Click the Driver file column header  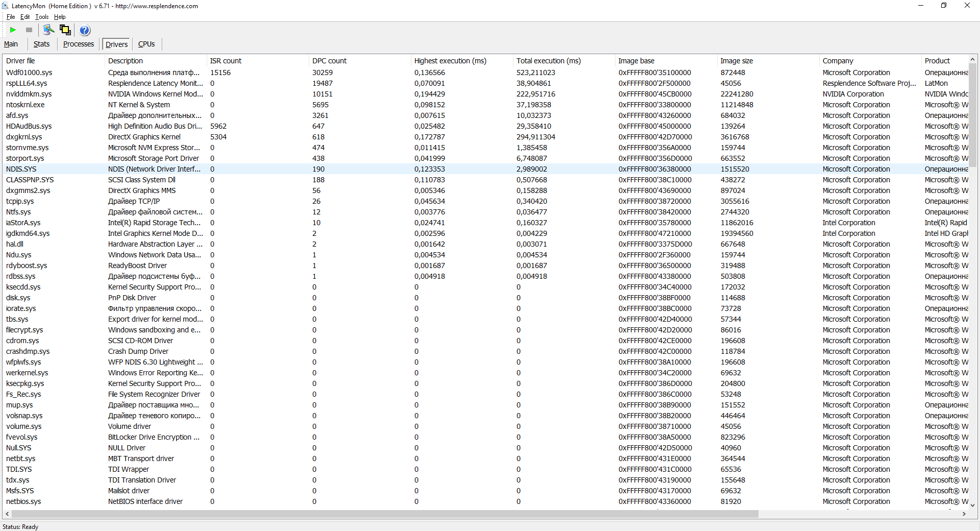20,61
